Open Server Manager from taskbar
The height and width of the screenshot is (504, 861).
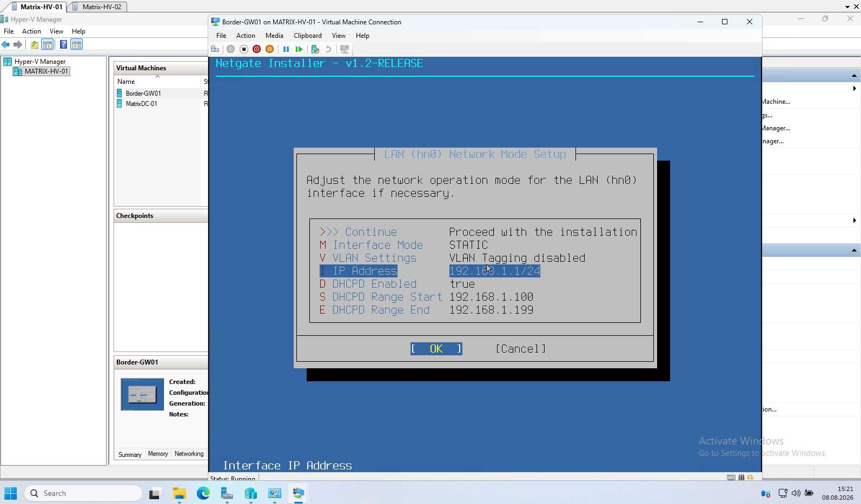coord(227,493)
